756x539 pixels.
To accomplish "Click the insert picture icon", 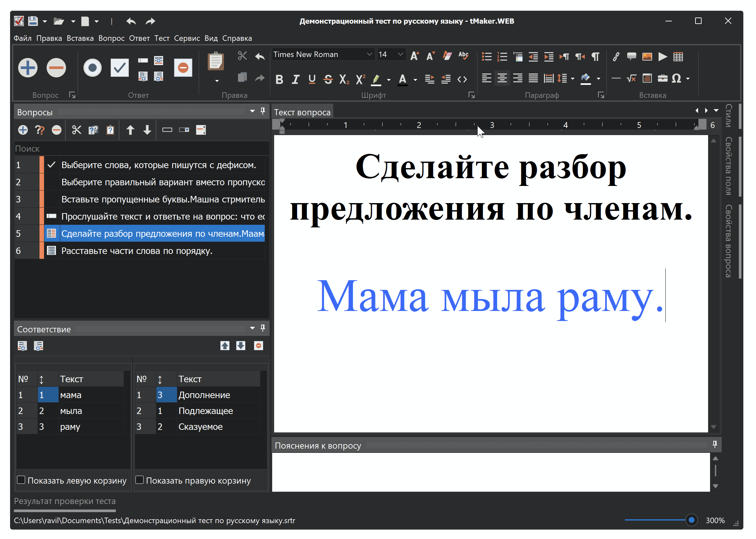I will click(647, 57).
